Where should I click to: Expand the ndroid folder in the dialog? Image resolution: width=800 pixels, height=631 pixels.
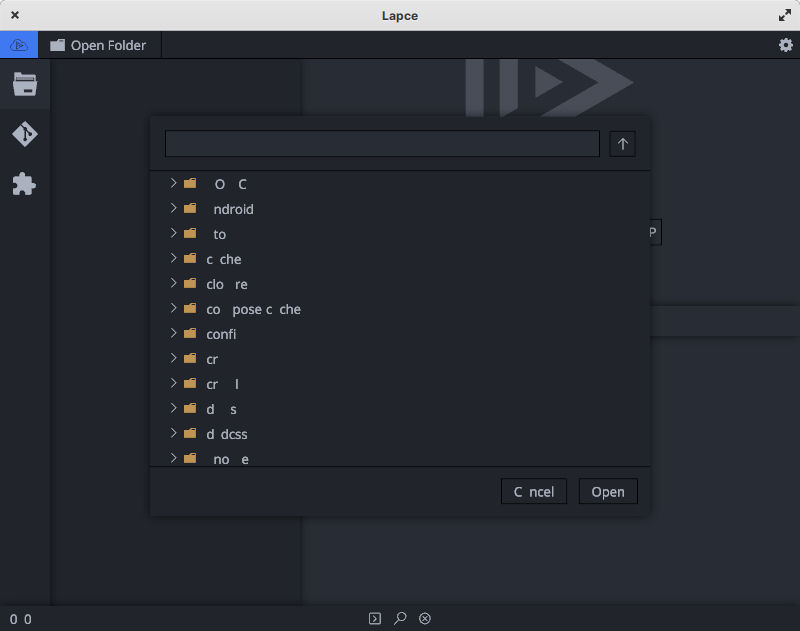[x=171, y=209]
